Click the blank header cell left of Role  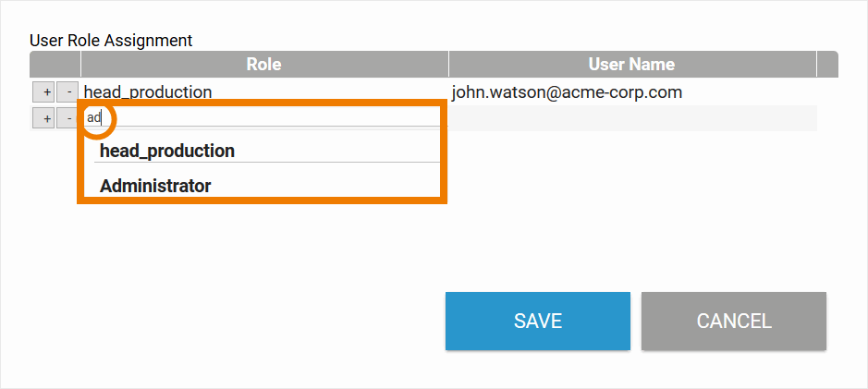(55, 65)
